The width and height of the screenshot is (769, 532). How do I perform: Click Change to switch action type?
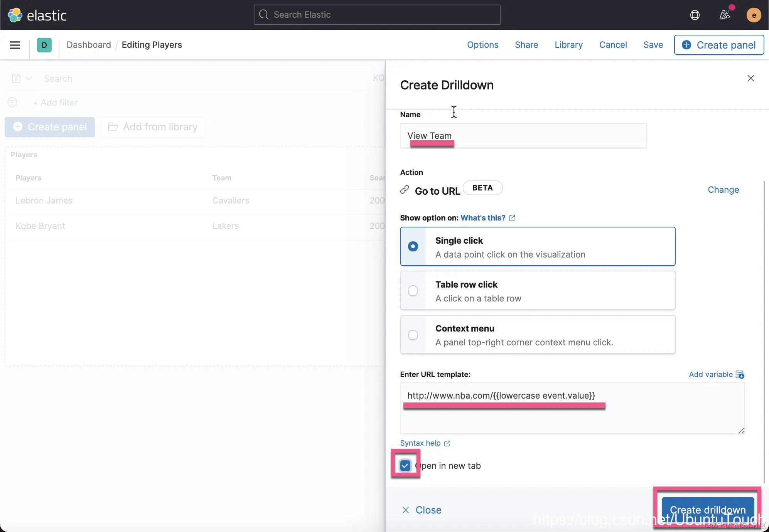[723, 190]
